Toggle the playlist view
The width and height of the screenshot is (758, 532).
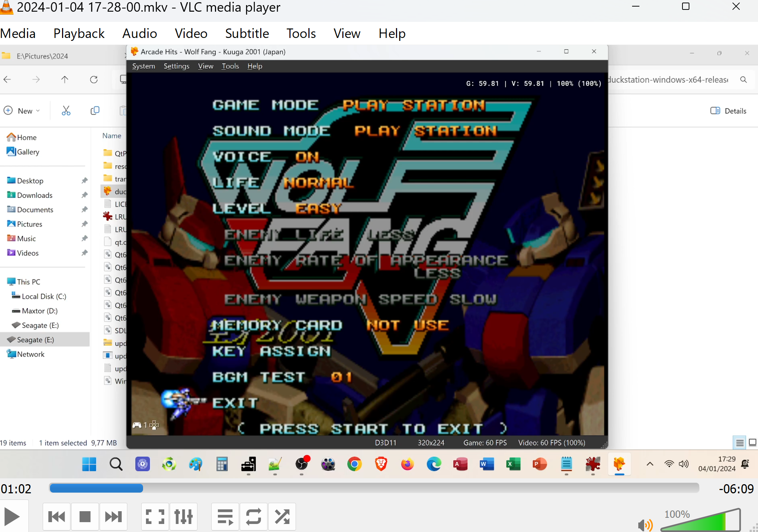click(225, 517)
